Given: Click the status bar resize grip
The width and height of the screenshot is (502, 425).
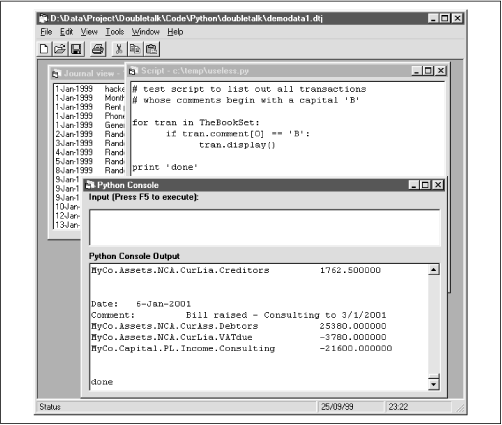Looking at the screenshot, I should click(460, 408).
